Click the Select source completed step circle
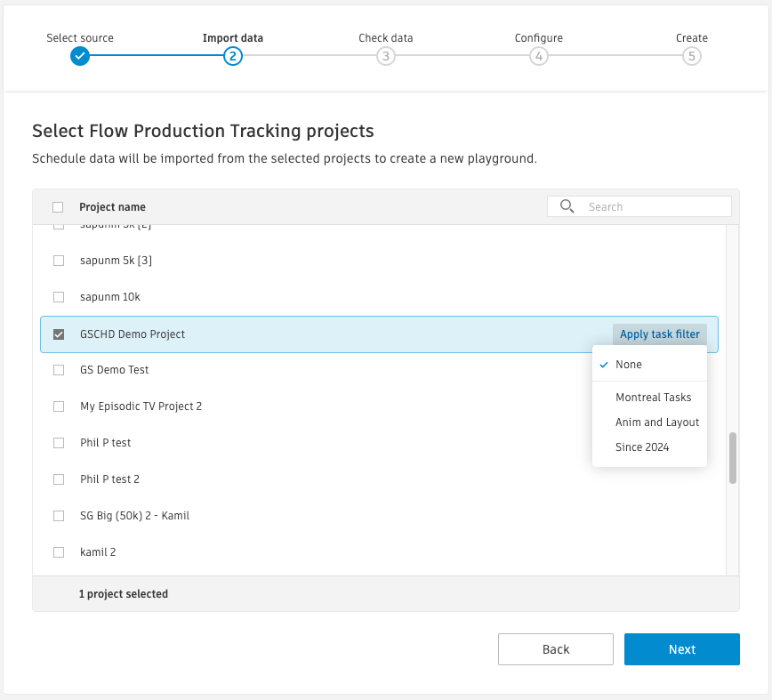 (80, 56)
